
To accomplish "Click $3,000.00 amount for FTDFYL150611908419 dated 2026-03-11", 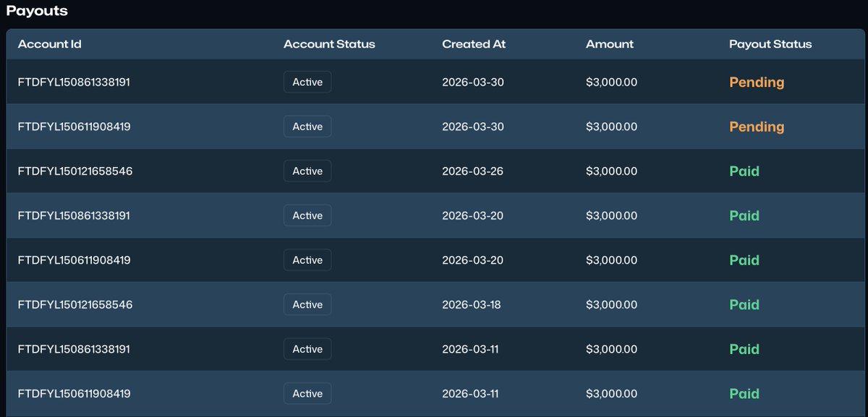I will (x=612, y=393).
